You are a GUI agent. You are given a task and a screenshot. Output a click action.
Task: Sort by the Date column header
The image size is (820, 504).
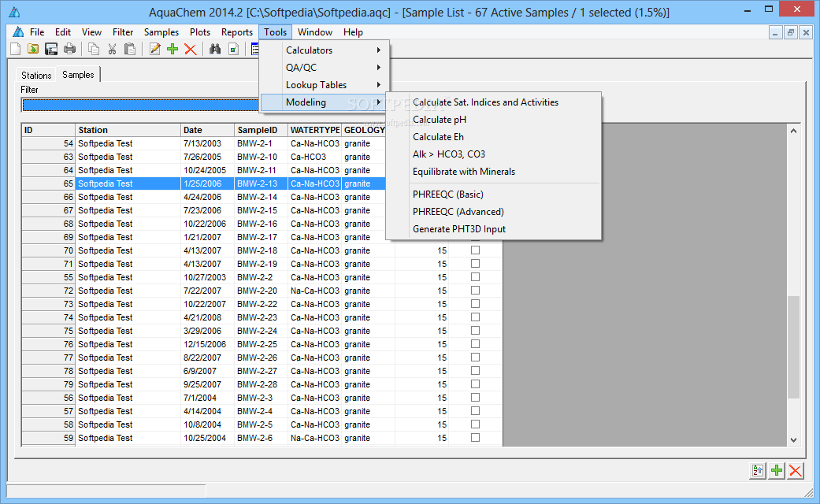click(x=207, y=130)
